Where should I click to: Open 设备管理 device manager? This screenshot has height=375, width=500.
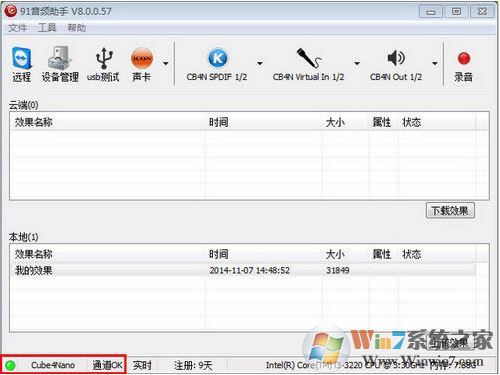(60, 64)
